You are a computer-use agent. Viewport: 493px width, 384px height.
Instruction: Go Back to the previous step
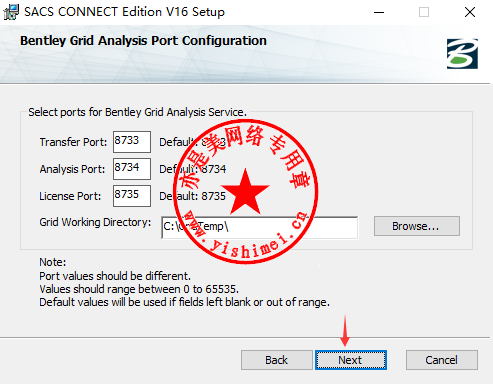point(277,360)
